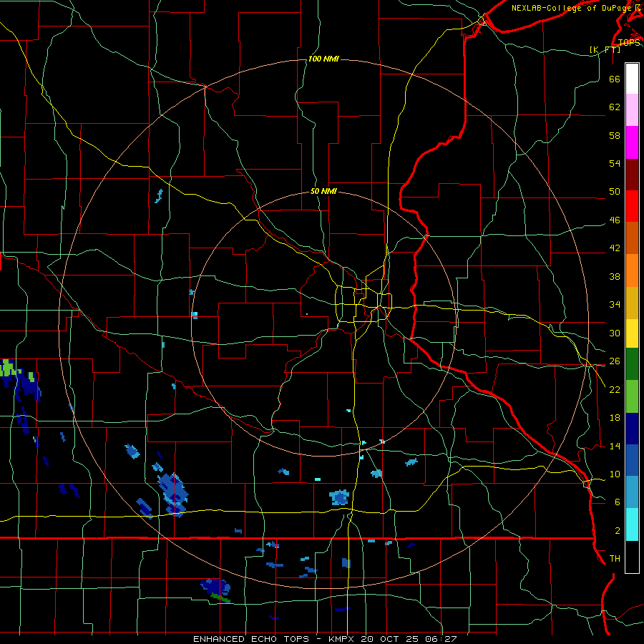
Task: Click the gold swatch between 34 and 38
Action: click(632, 303)
